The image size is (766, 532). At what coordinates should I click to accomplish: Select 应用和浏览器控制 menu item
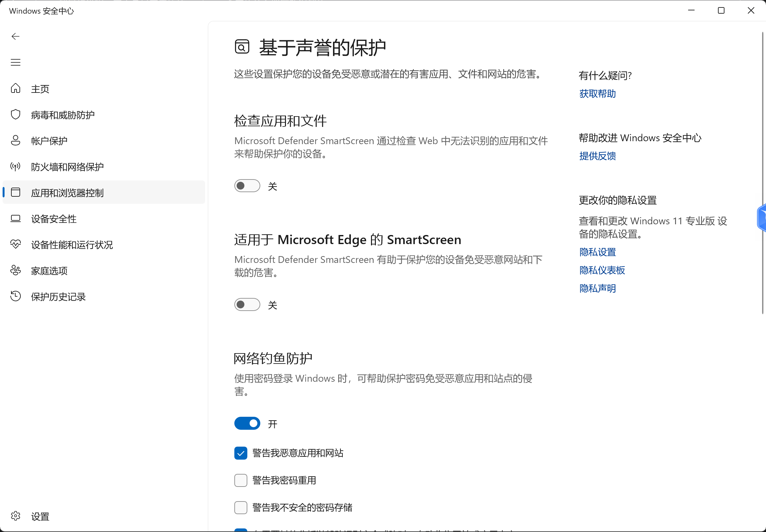(x=104, y=192)
